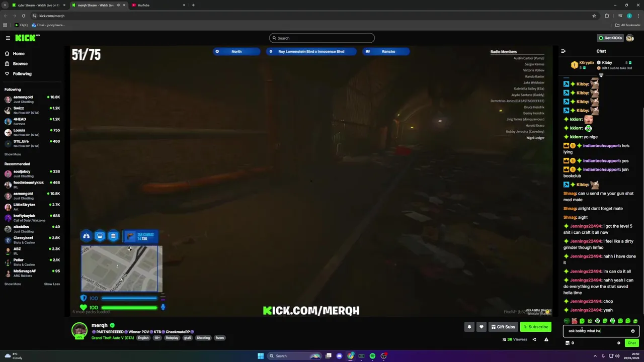
Task: Open the Kick sidebar hamburger menu
Action: click(x=8, y=38)
